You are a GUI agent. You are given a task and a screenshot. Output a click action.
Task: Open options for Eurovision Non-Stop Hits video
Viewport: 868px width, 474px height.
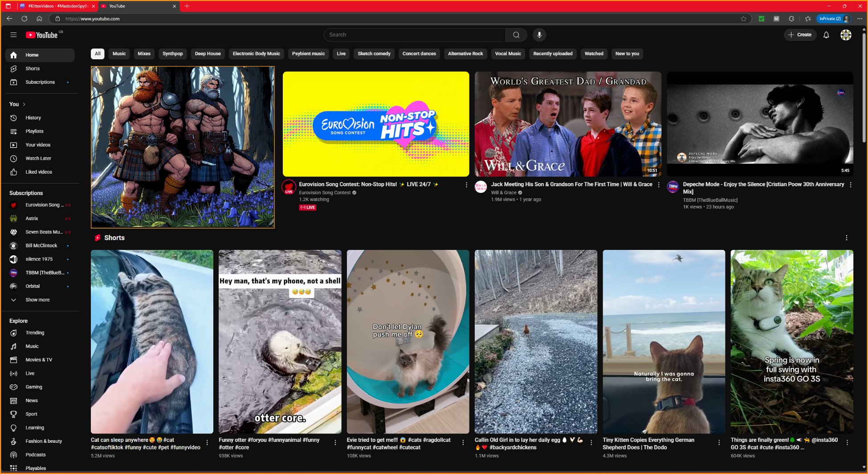click(466, 185)
